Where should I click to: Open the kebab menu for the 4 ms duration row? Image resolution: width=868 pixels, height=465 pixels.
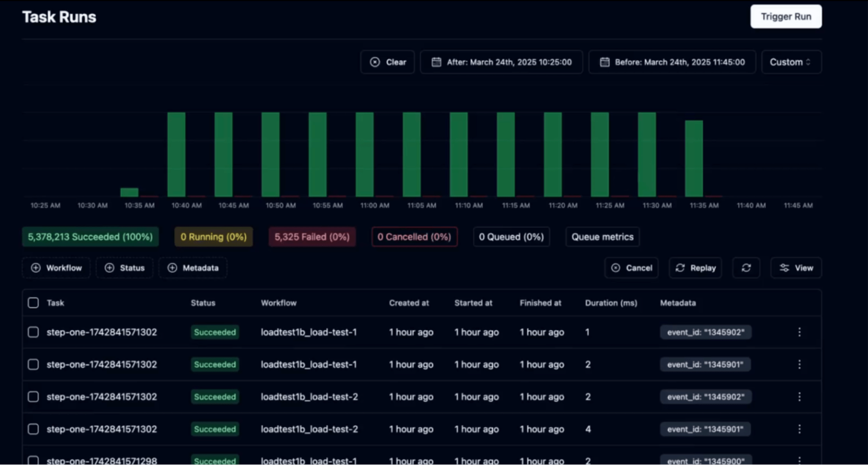pos(799,429)
